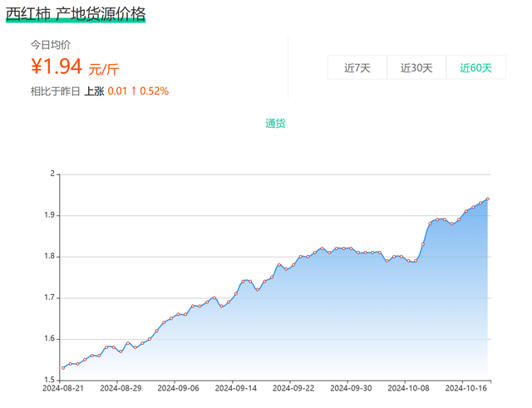
Task: Click the 2024-10-16 date axis label
Action: [x=465, y=388]
